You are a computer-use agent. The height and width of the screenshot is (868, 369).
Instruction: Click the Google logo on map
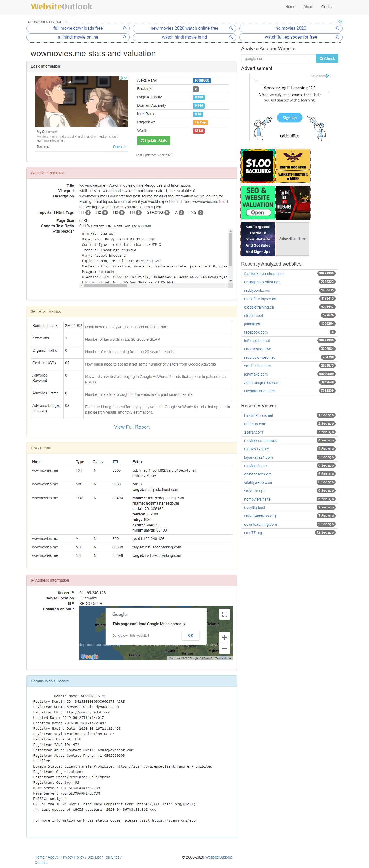click(x=89, y=656)
